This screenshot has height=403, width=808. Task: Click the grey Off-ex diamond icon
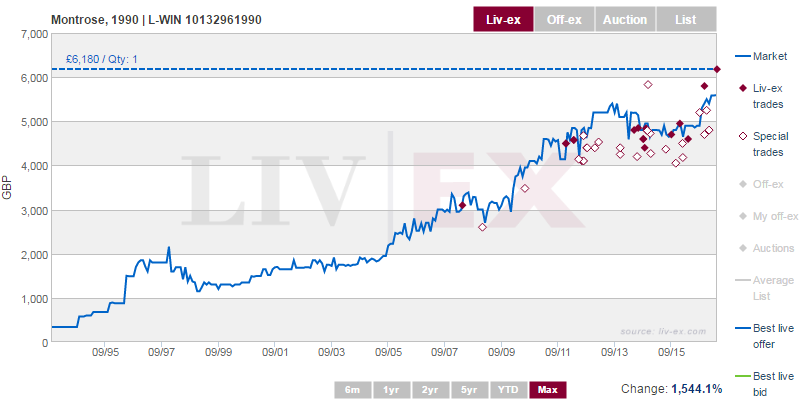click(x=743, y=184)
